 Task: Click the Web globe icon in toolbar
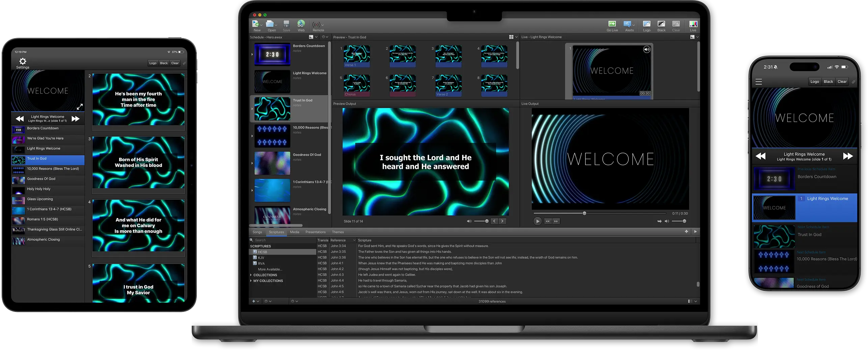[301, 24]
